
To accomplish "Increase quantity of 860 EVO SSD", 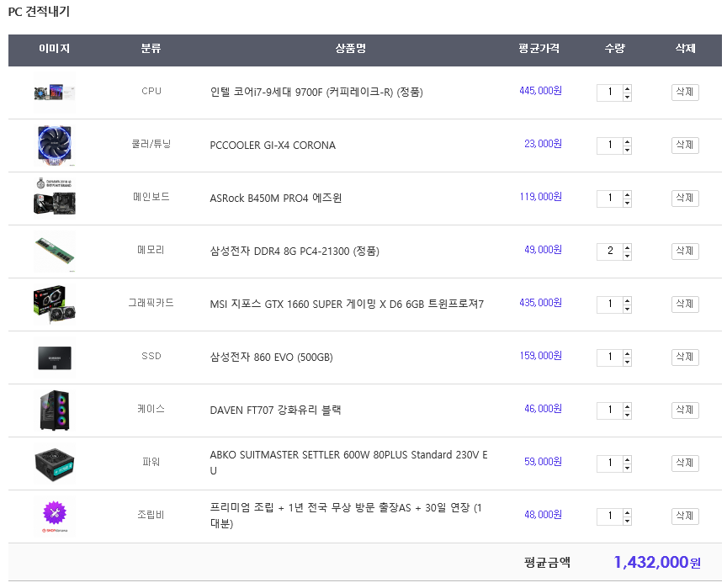I will pos(627,353).
